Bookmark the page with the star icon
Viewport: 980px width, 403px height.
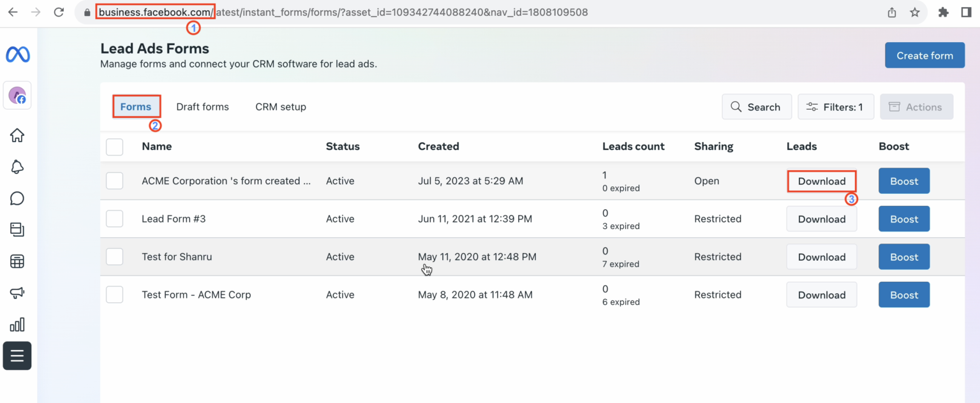point(915,12)
